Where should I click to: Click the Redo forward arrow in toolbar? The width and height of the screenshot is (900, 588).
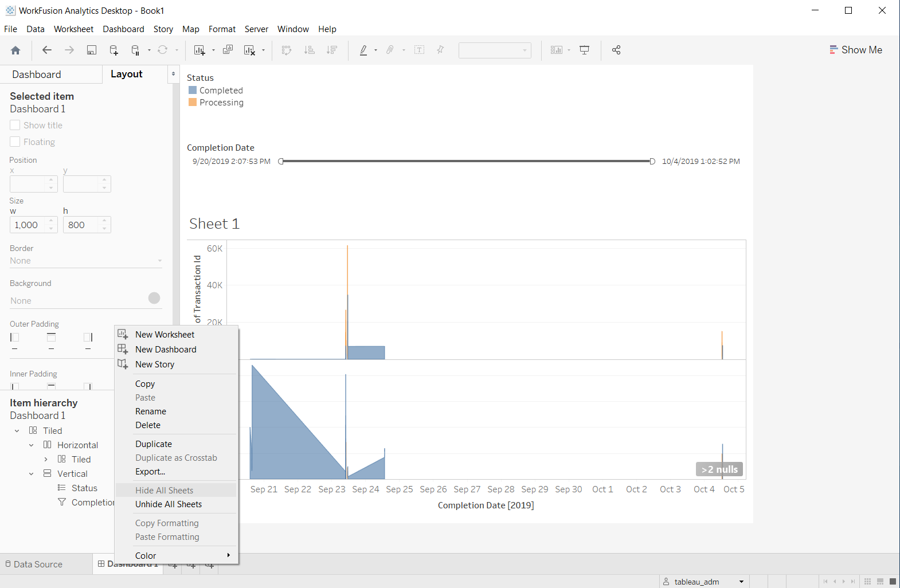click(x=69, y=50)
